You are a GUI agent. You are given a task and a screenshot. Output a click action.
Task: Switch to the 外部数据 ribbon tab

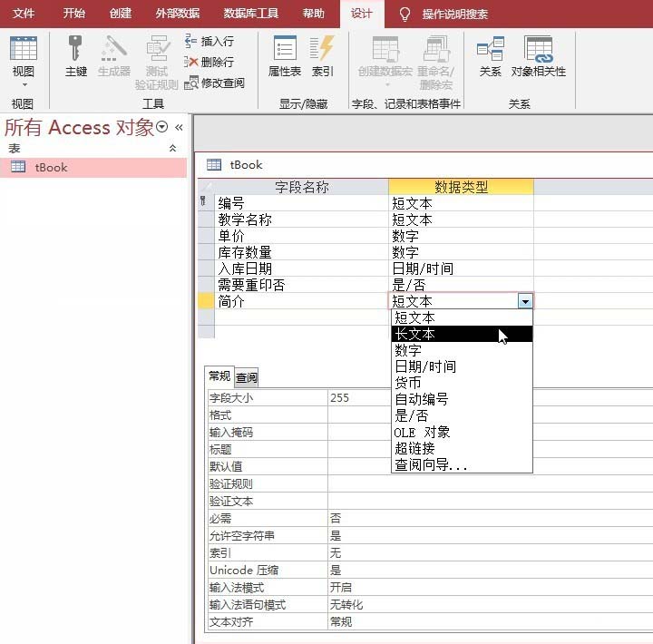pyautogui.click(x=178, y=14)
